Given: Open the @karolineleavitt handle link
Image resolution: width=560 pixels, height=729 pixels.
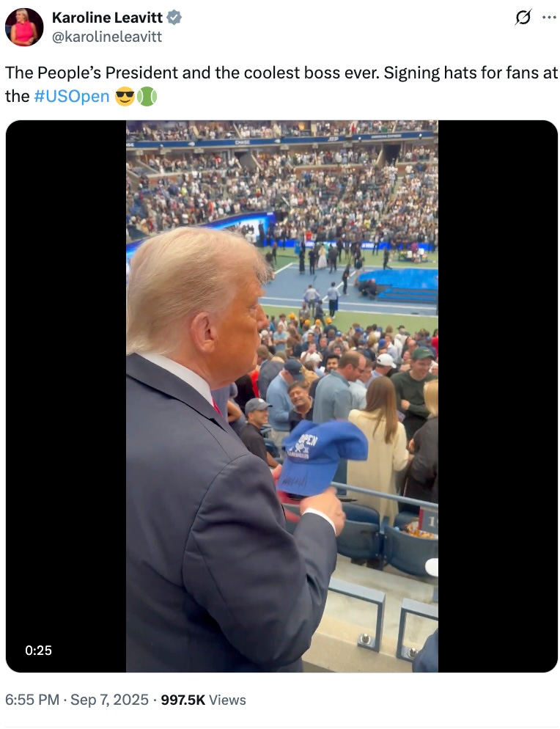Looking at the screenshot, I should pyautogui.click(x=107, y=37).
